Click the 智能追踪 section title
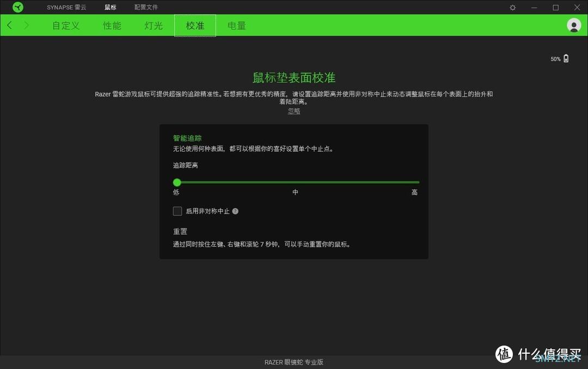 tap(187, 138)
